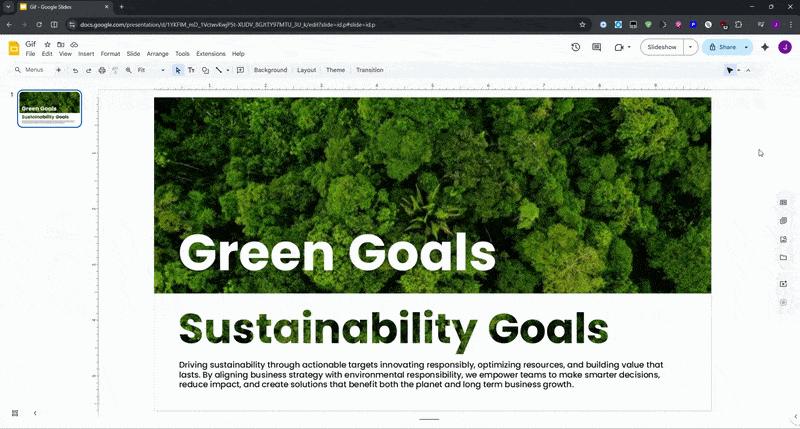Image resolution: width=800 pixels, height=429 pixels.
Task: Expand the line type dropdown arrow
Action: (228, 70)
